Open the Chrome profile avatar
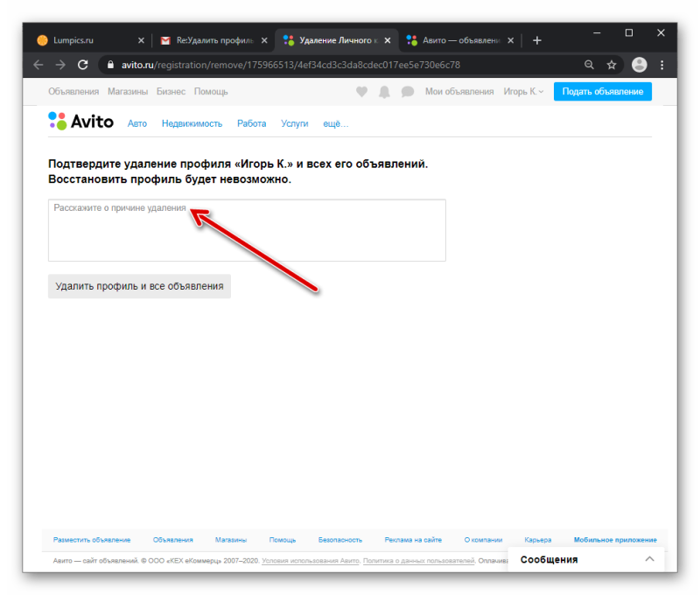This screenshot has width=700, height=595. pos(639,65)
